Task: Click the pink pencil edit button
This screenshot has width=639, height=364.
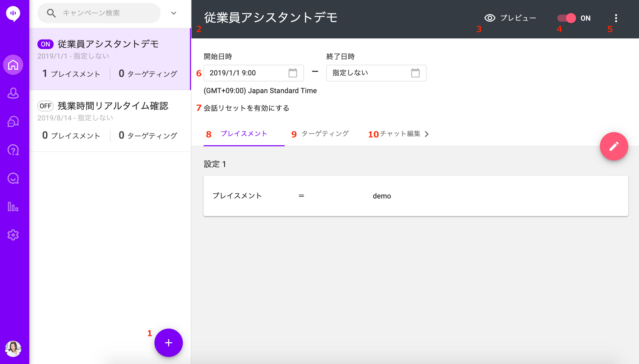Action: coord(614,146)
